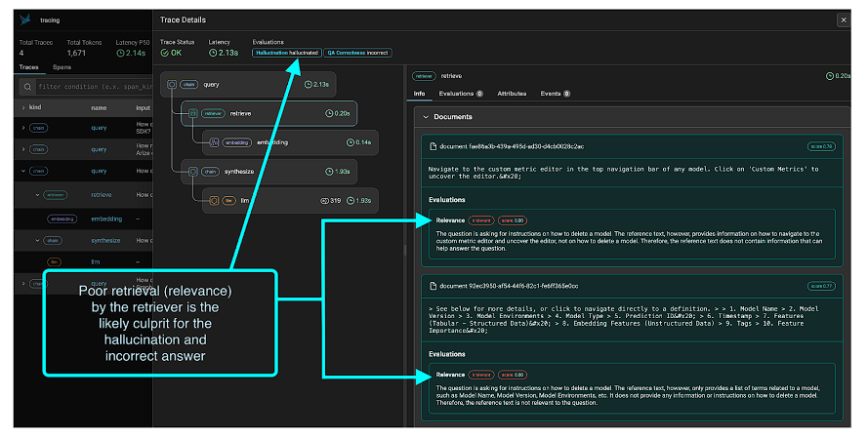
Task: Click the orange llm kind badge in the traces table
Action: click(55, 262)
